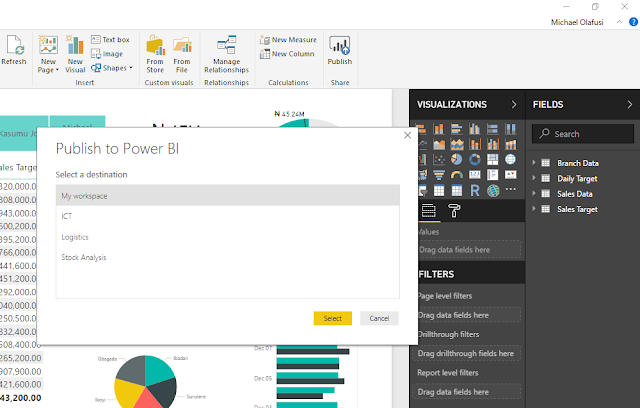The width and height of the screenshot is (640, 408).
Task: Create a New Measure
Action: coord(288,40)
